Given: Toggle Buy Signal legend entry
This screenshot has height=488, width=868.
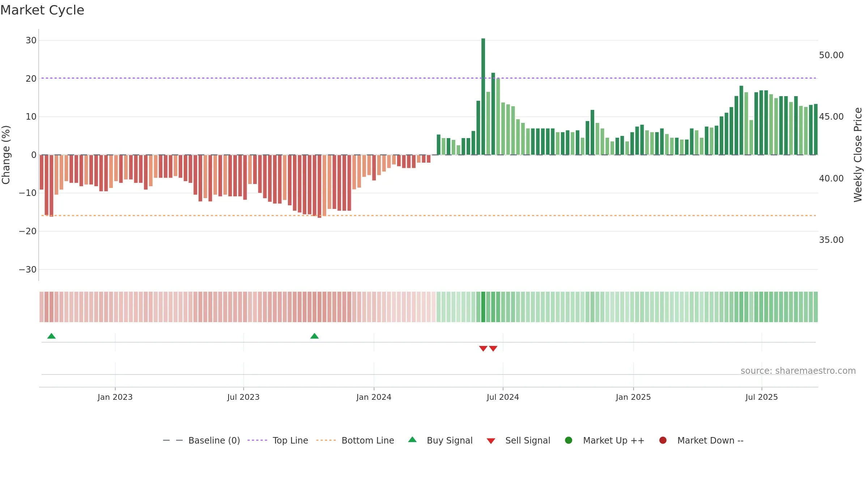Looking at the screenshot, I should click(440, 440).
